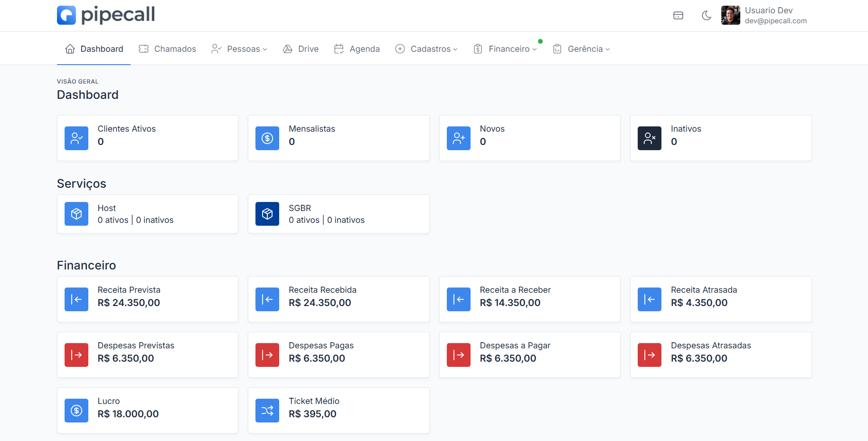Click the Despesas Atrasadas red arrow icon
The image size is (868, 441).
(650, 355)
